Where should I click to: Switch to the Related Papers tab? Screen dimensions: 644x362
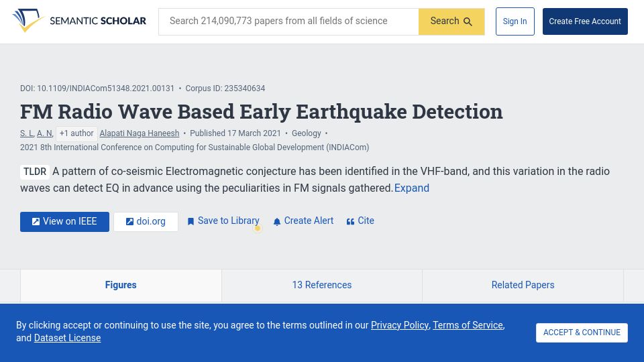[x=523, y=286]
